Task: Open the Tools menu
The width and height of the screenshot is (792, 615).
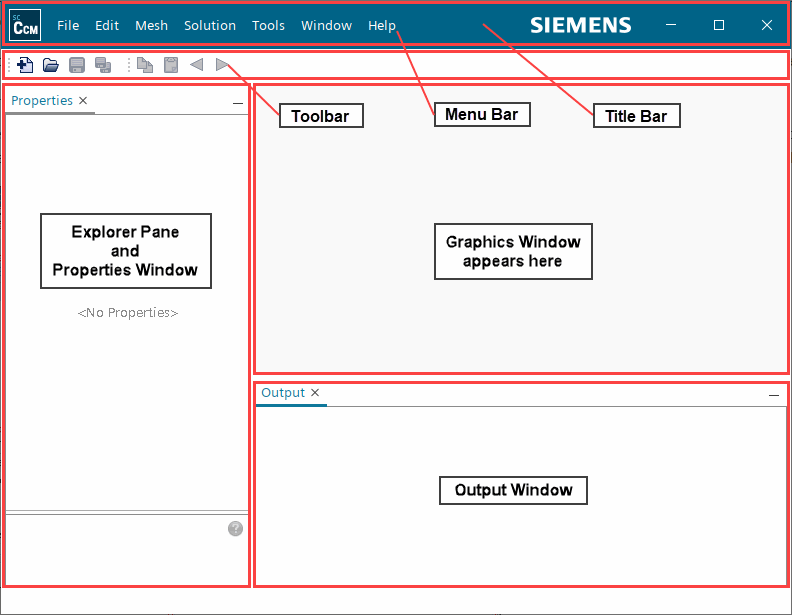Action: tap(268, 25)
